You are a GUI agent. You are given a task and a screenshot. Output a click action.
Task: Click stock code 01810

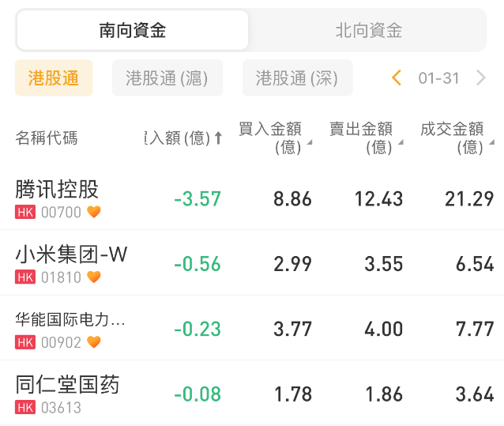61,277
